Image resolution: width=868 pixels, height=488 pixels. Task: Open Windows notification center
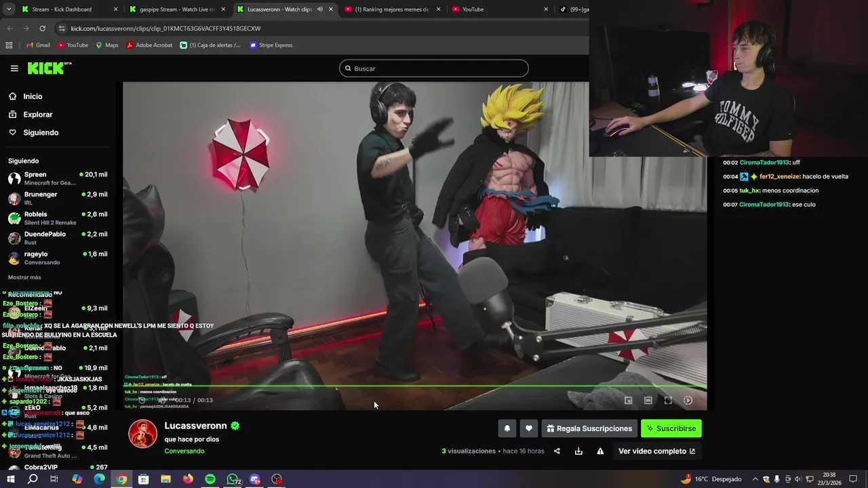point(853,479)
